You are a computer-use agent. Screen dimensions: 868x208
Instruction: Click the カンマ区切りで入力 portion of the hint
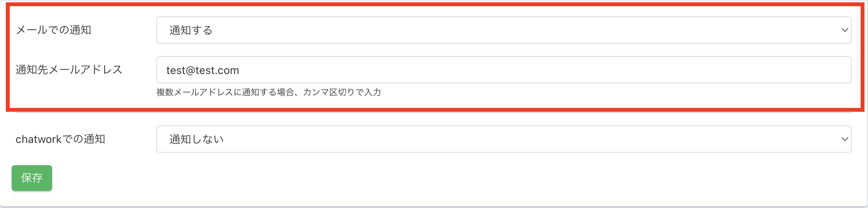pyautogui.click(x=342, y=92)
